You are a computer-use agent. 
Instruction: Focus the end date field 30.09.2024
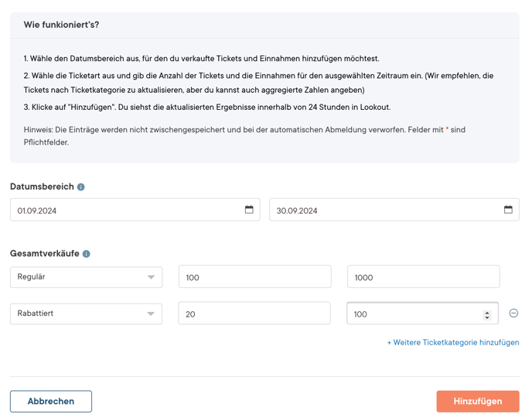394,210
